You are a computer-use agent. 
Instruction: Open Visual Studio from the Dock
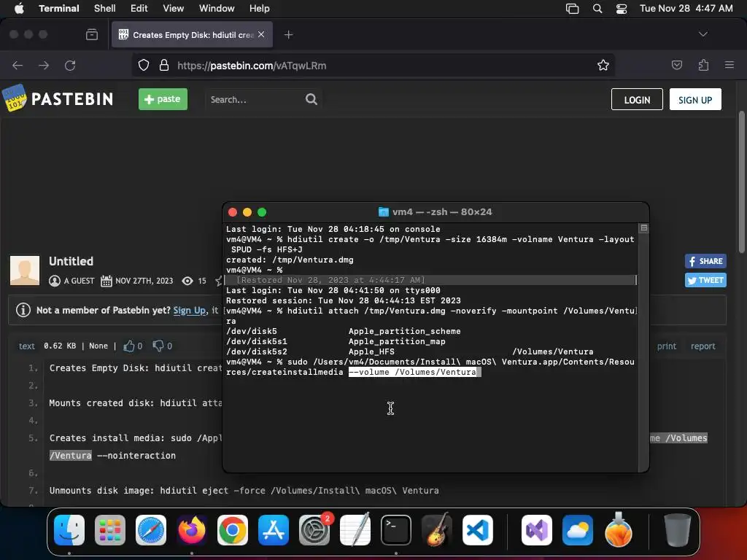[x=537, y=530]
